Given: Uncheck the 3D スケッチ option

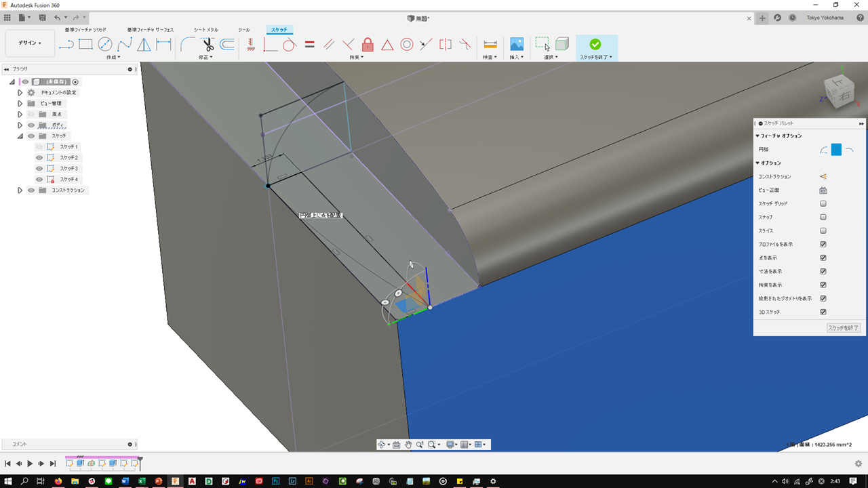Looking at the screenshot, I should pyautogui.click(x=823, y=312).
